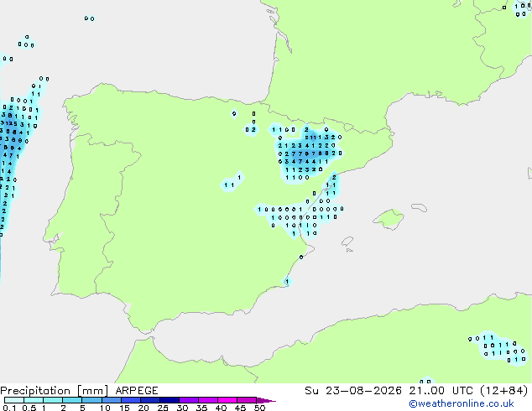Click the '0.1' legend scale label
The height and width of the screenshot is (411, 532).
(x=9, y=408)
